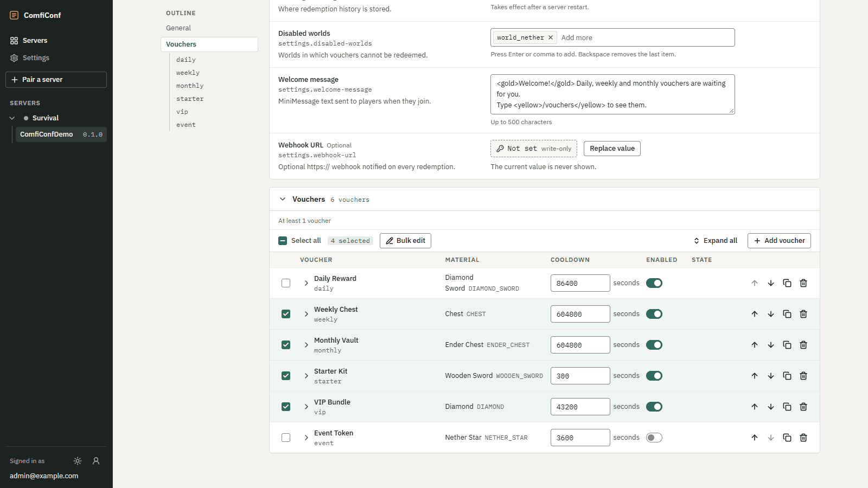The height and width of the screenshot is (488, 868).
Task: Go to General in the outline
Action: pyautogui.click(x=209, y=28)
